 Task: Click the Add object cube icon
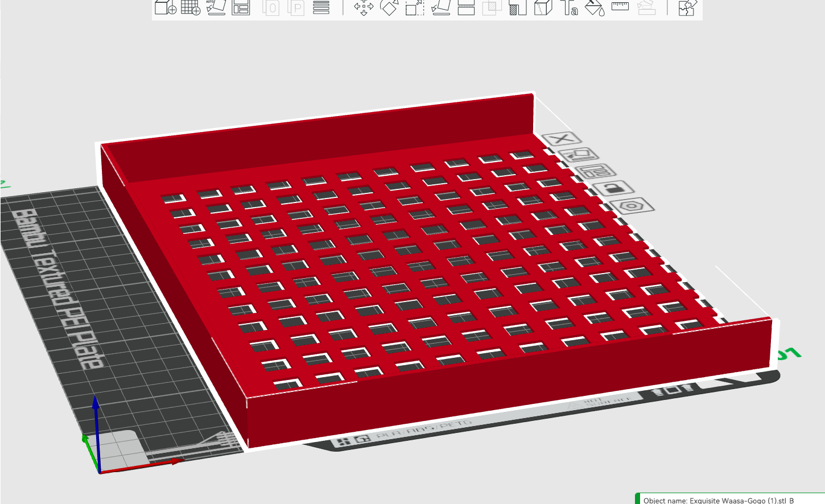(x=166, y=7)
